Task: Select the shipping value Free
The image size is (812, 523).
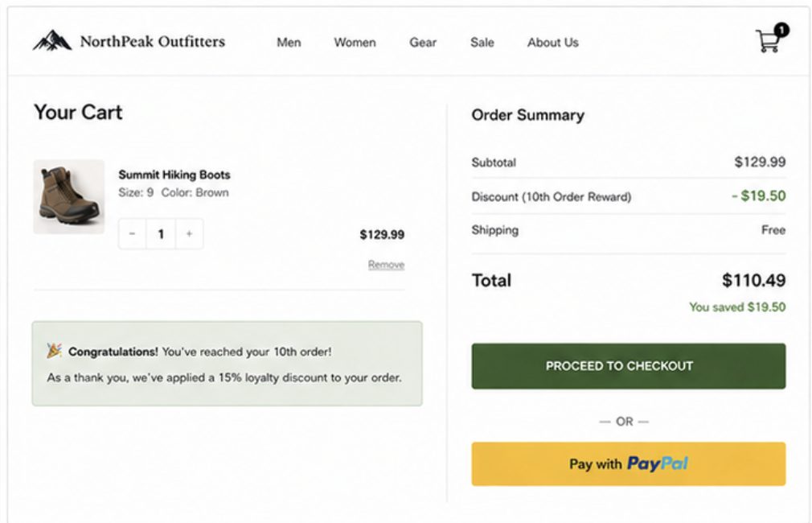Action: [773, 230]
